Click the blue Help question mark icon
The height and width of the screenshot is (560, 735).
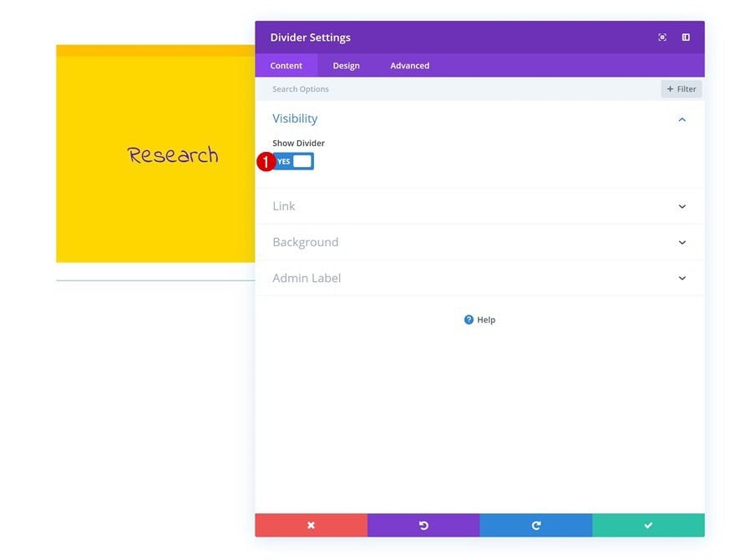(x=469, y=320)
